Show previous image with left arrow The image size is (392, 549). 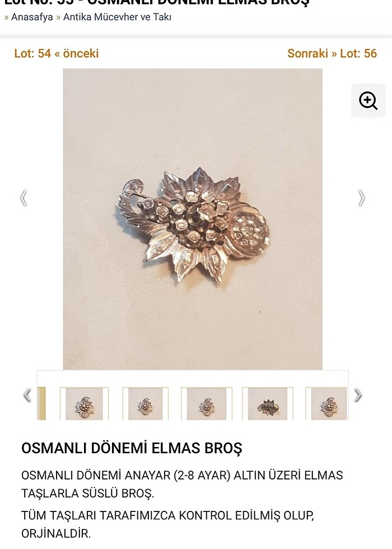[24, 198]
